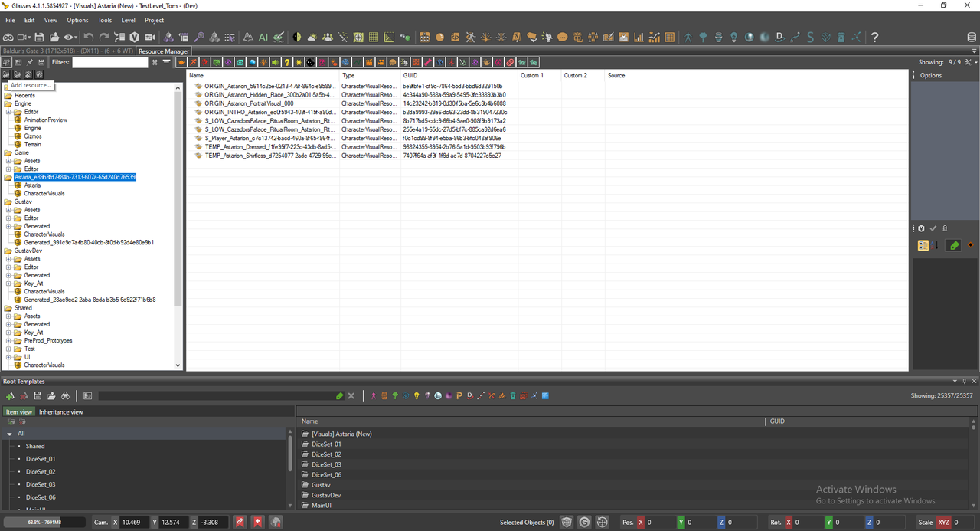Switch to the Resource Manager tab
Screen dimensions: 980x531
164,51
